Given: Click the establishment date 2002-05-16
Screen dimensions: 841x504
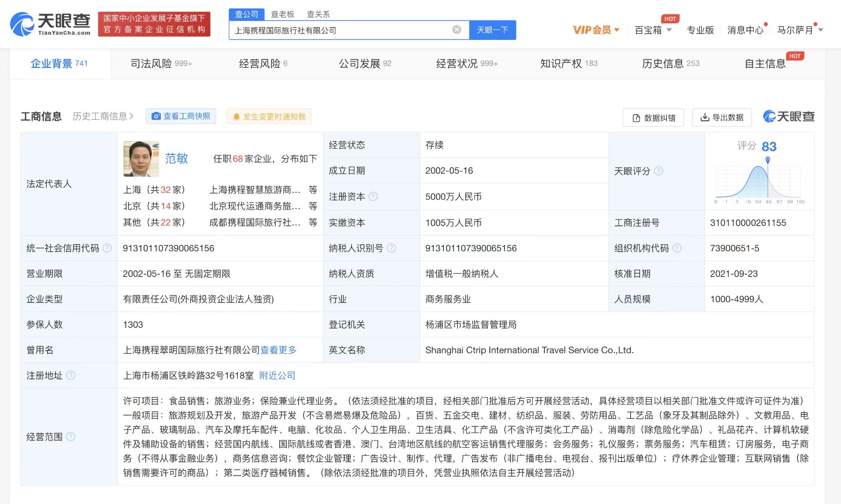Looking at the screenshot, I should point(449,171).
